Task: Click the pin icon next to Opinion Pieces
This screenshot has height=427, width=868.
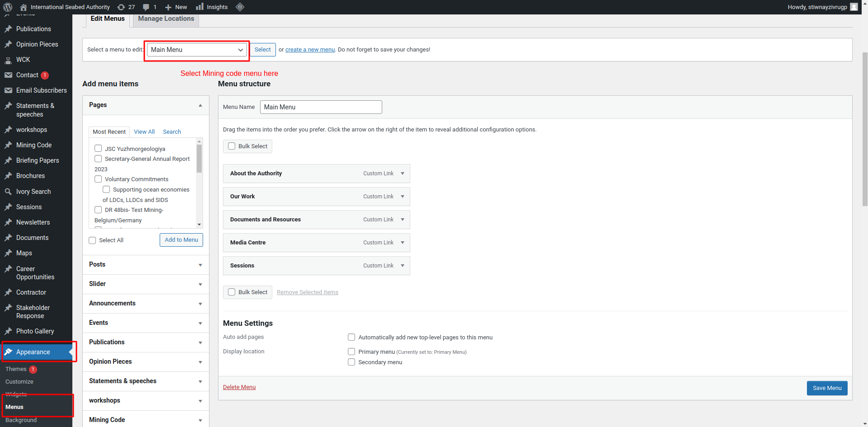Action: [8, 44]
